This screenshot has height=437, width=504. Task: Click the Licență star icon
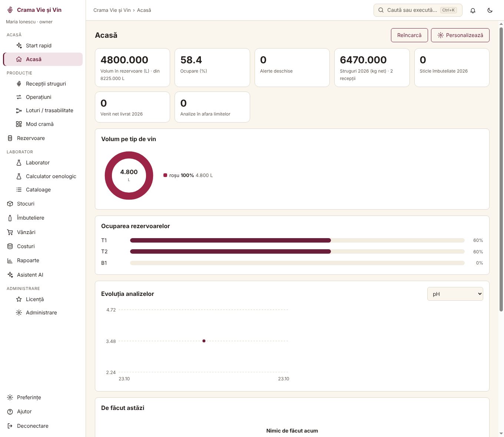[x=19, y=299]
